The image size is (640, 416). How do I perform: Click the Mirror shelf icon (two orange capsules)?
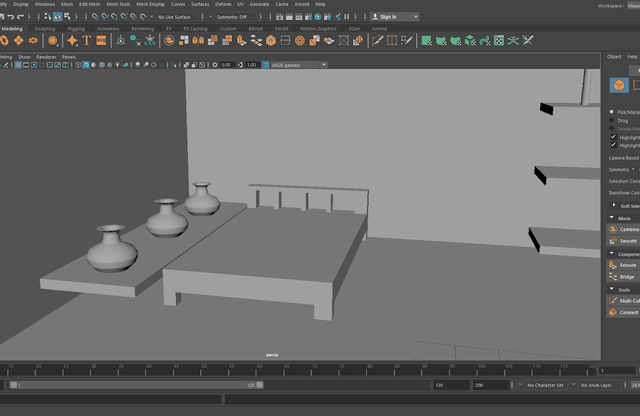click(198, 40)
